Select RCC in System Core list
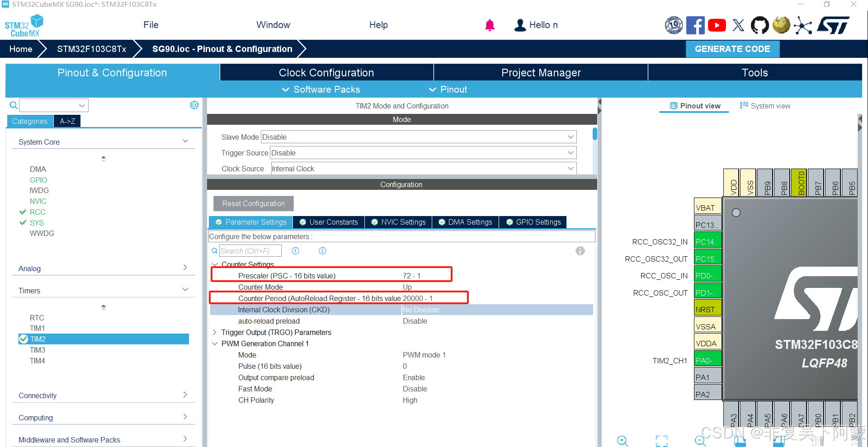This screenshot has width=868, height=447. click(38, 212)
